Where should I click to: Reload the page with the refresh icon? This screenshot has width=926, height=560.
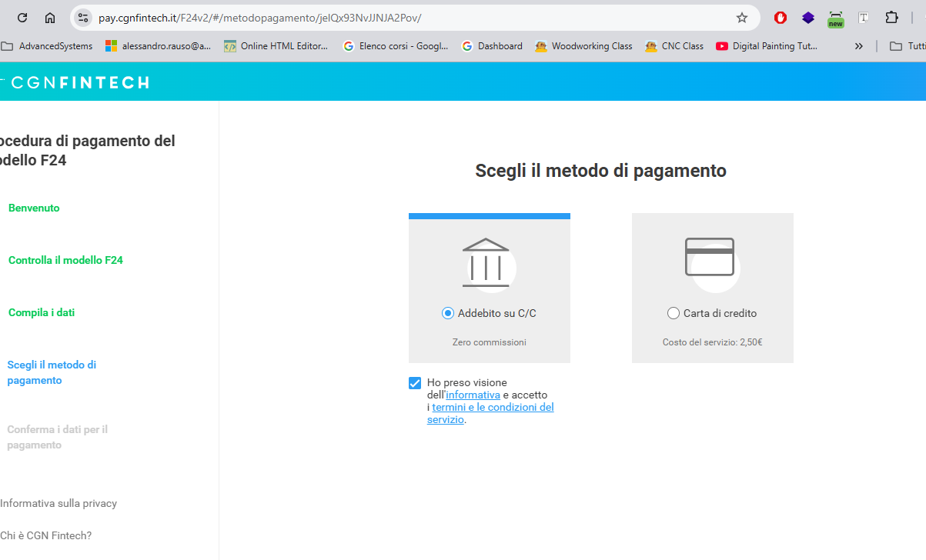22,18
